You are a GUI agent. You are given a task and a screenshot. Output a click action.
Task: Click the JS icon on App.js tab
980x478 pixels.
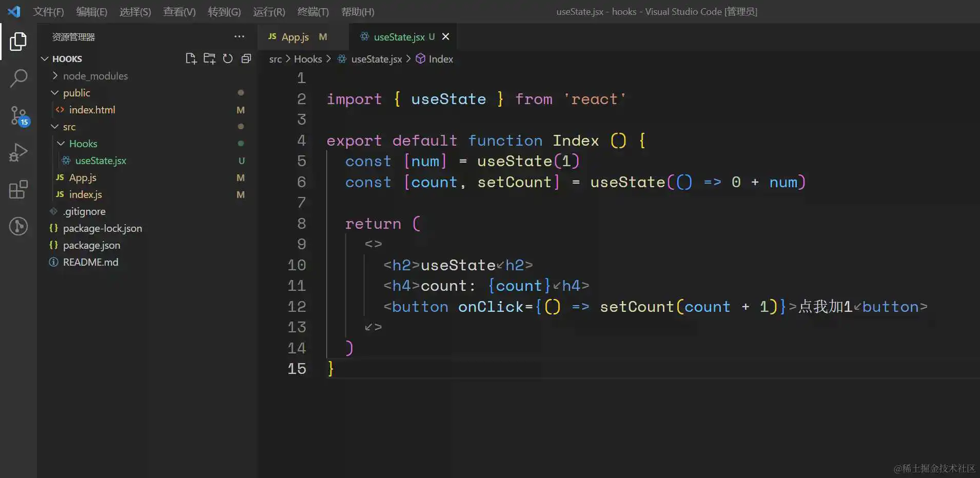272,36
